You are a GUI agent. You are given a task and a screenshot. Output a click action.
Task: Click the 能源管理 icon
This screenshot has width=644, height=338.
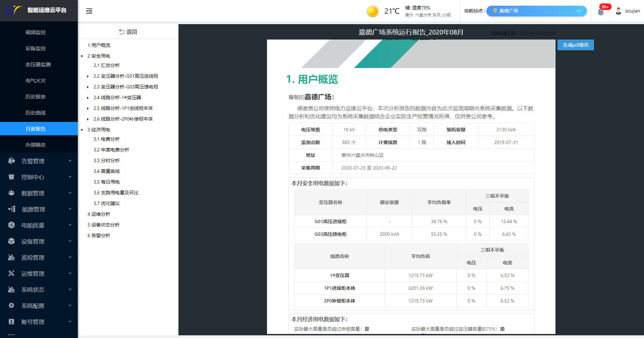[12, 209]
